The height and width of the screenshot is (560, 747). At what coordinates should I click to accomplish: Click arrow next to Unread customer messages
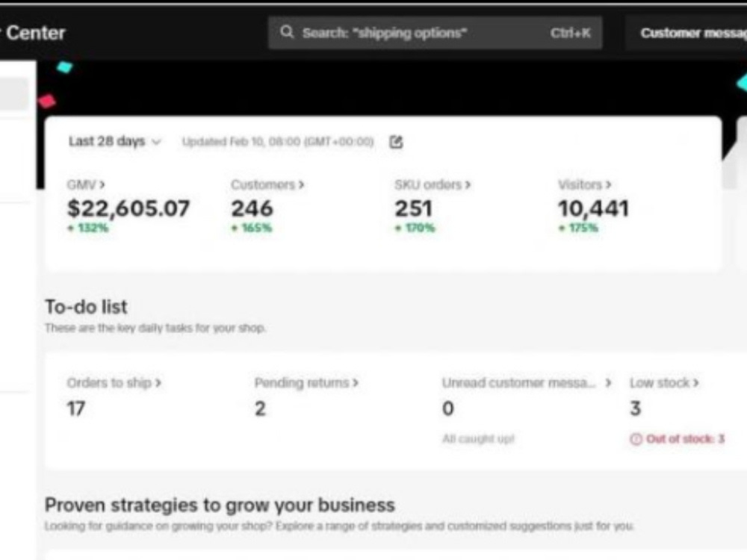[x=608, y=383]
